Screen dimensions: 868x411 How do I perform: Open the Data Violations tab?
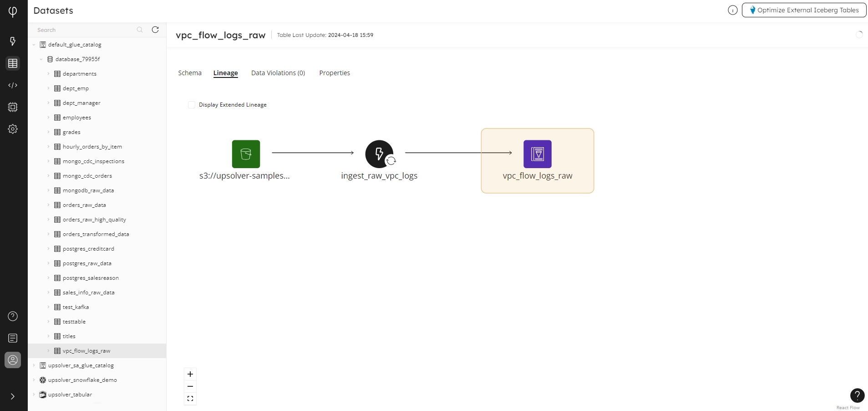coord(278,73)
